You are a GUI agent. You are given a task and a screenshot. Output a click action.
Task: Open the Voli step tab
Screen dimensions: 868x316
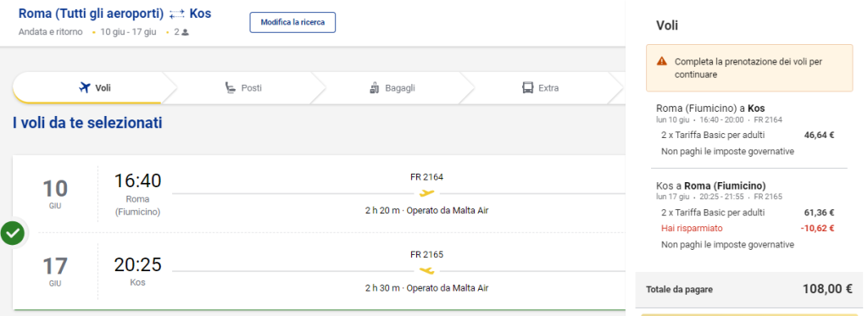coord(88,87)
